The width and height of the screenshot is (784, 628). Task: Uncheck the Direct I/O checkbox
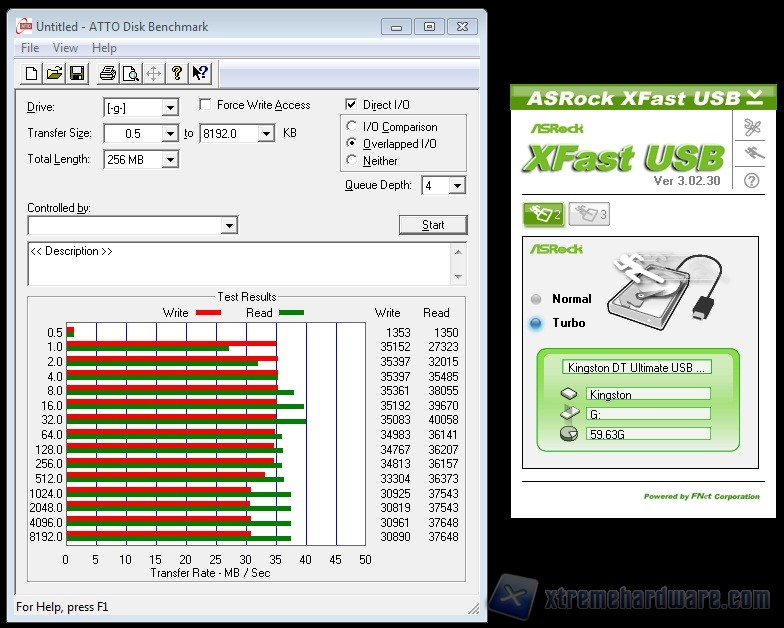(x=351, y=105)
